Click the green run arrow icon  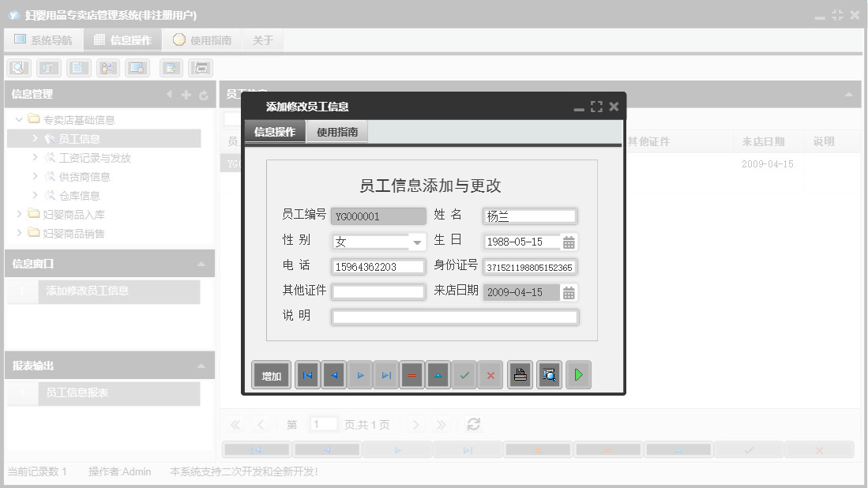coord(578,375)
